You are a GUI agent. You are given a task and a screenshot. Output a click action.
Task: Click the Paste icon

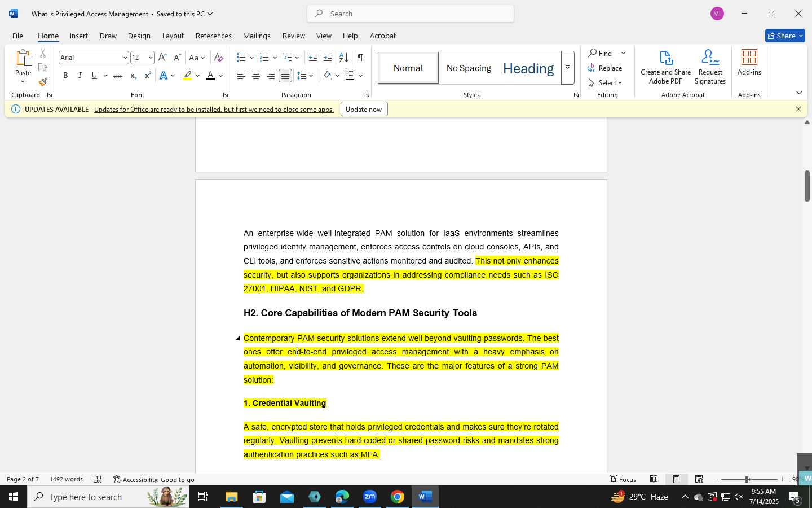[x=23, y=58]
